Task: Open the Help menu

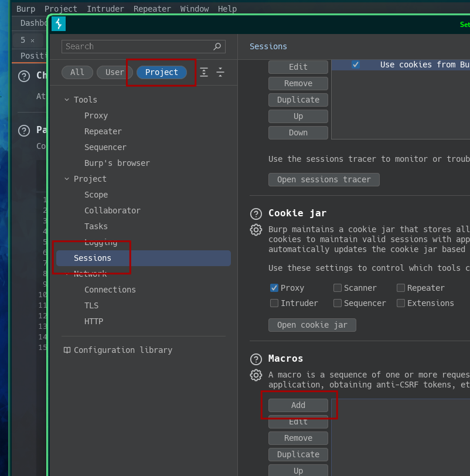Action: coord(227,9)
